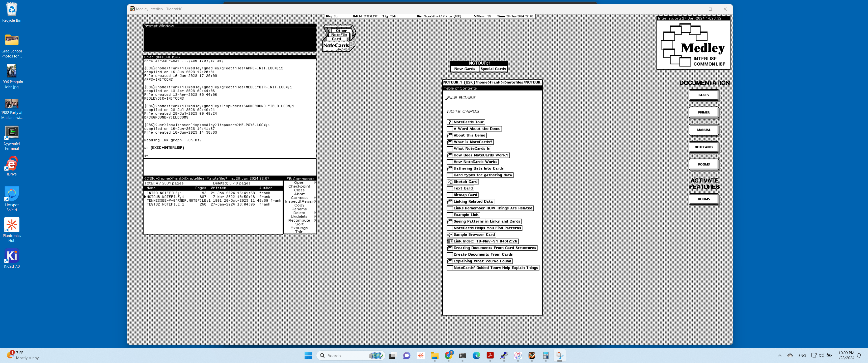This screenshot has height=363, width=868.
Task: Expand the Delete submenu in FB Commands
Action: tap(315, 213)
